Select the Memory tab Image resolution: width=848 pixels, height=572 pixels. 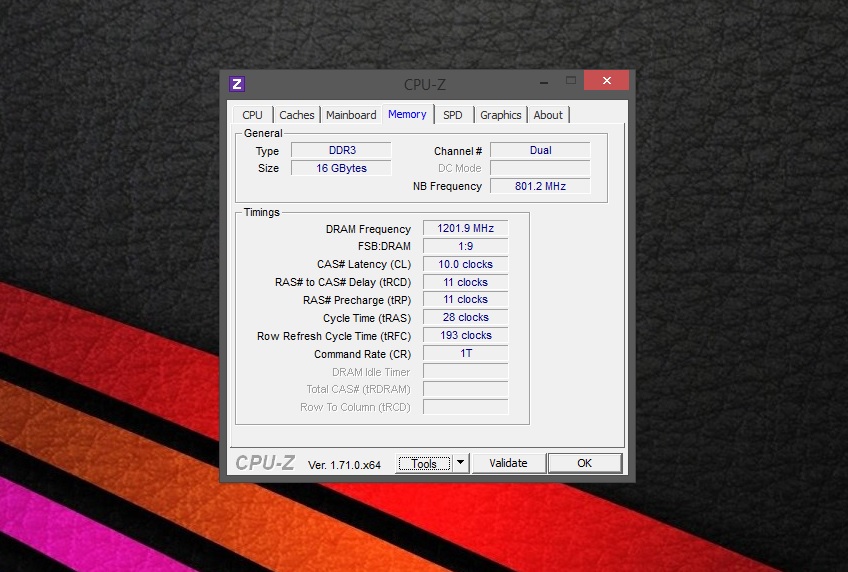coord(407,114)
